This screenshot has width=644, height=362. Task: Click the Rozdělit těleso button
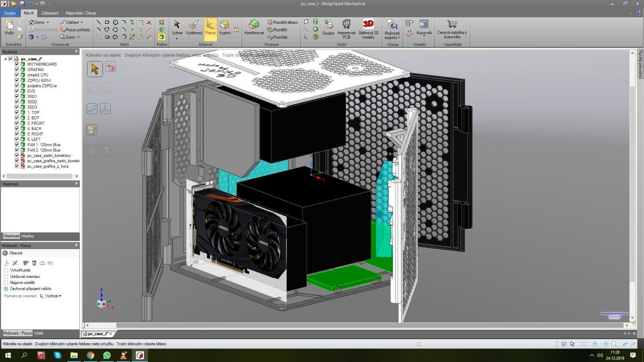(x=283, y=23)
